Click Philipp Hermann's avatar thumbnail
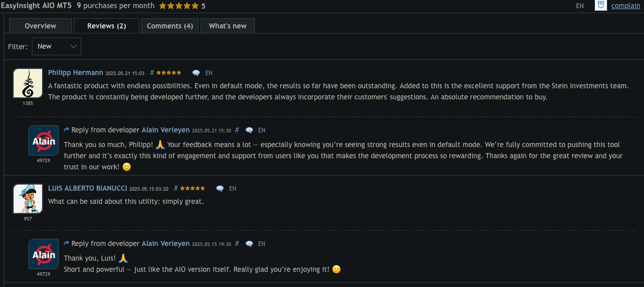This screenshot has height=287, width=644. [x=28, y=83]
